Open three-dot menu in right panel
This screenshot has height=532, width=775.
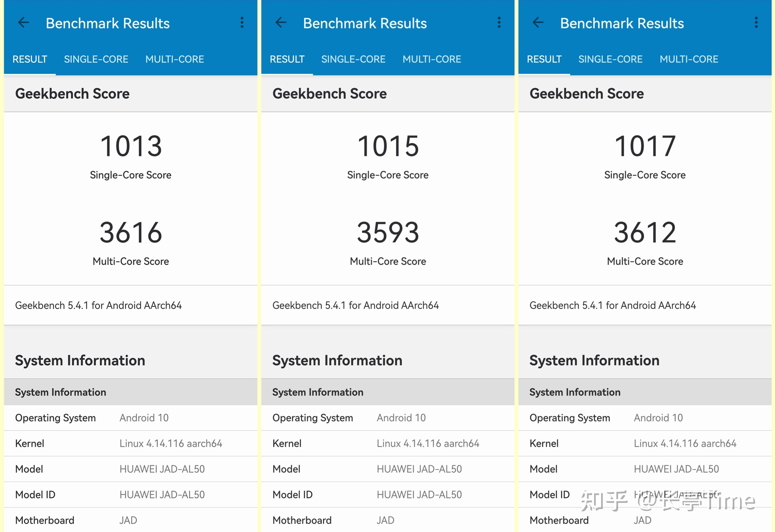coord(756,23)
